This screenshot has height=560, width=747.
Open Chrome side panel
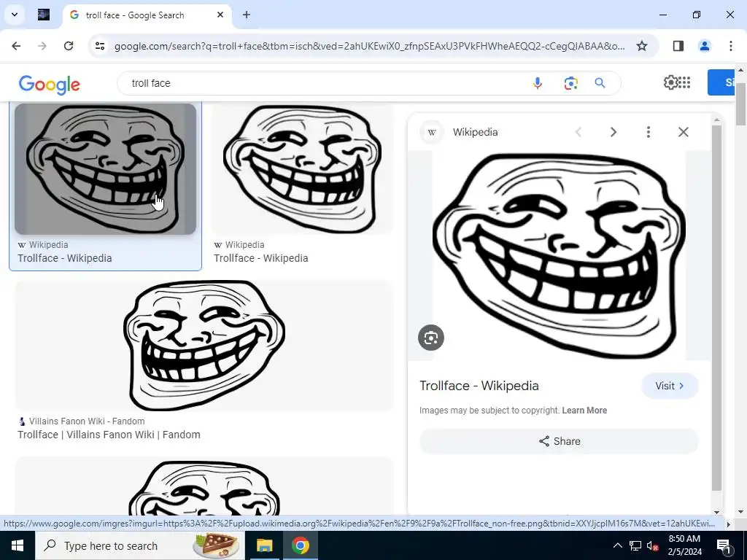click(678, 46)
